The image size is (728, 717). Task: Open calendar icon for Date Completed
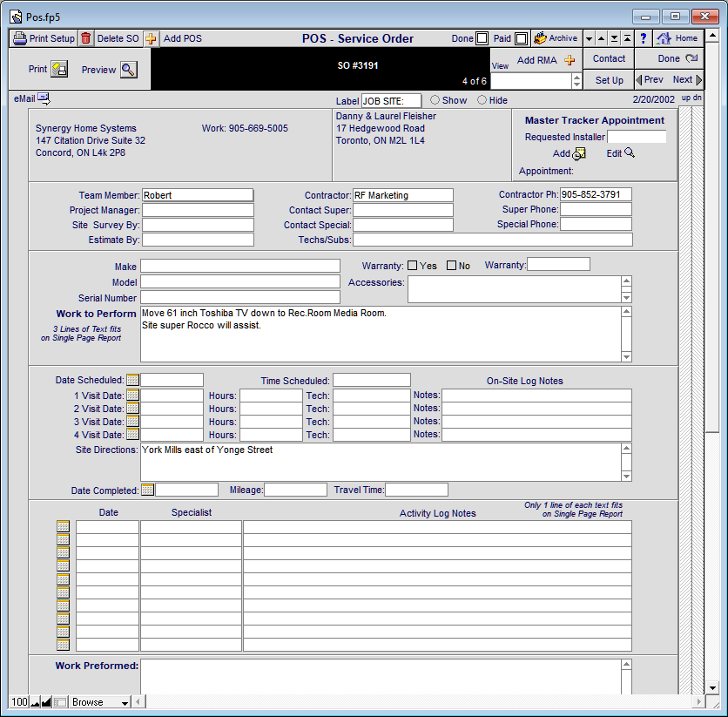(x=148, y=490)
